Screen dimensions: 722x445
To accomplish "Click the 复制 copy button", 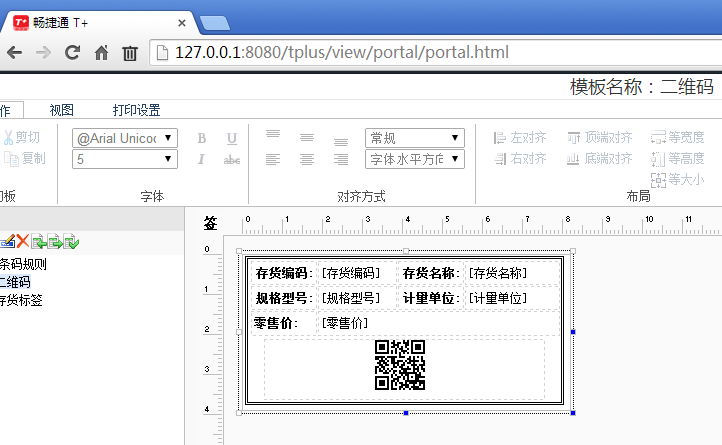I will coord(24,158).
